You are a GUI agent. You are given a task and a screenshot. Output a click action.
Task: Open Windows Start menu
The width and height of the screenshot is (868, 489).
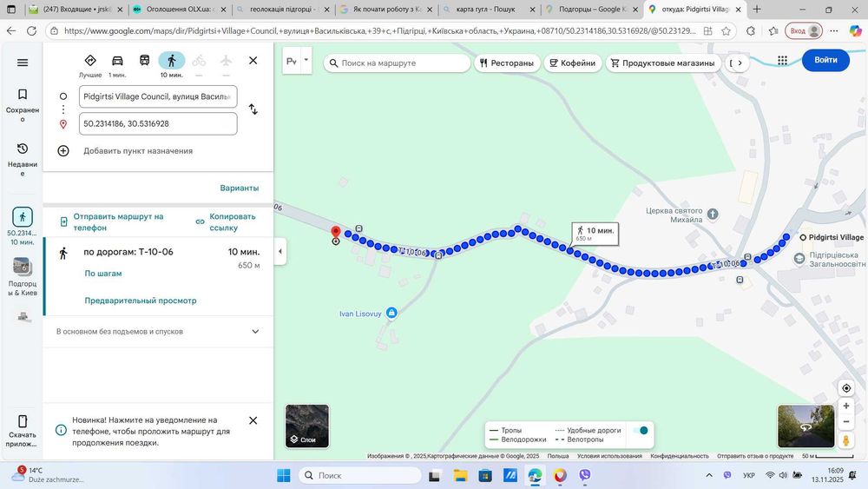coord(284,475)
